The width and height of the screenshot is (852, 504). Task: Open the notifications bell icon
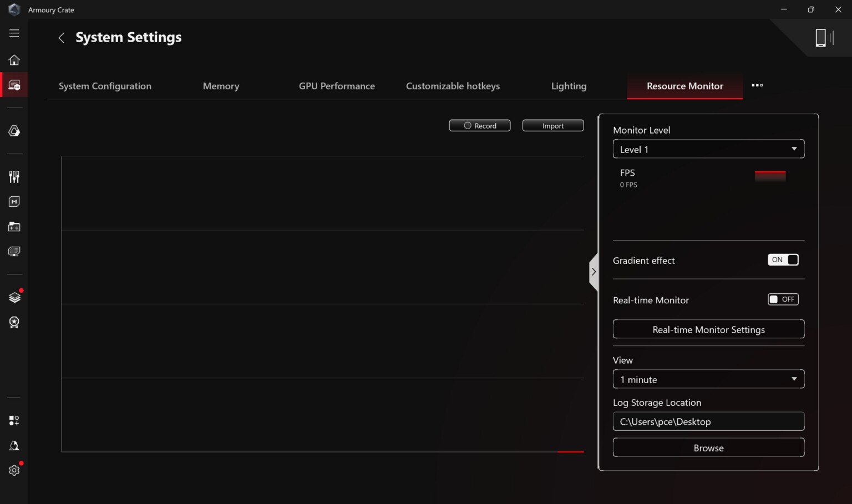click(14, 446)
